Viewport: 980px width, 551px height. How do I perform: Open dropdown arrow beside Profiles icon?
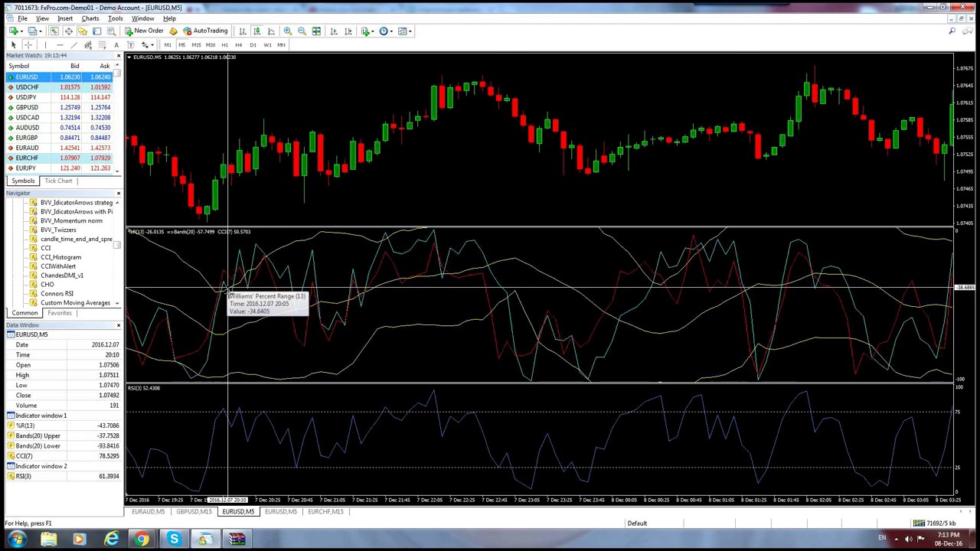click(x=41, y=31)
